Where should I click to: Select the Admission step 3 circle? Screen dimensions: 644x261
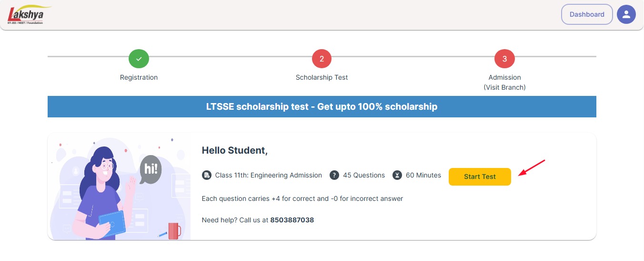pyautogui.click(x=504, y=59)
